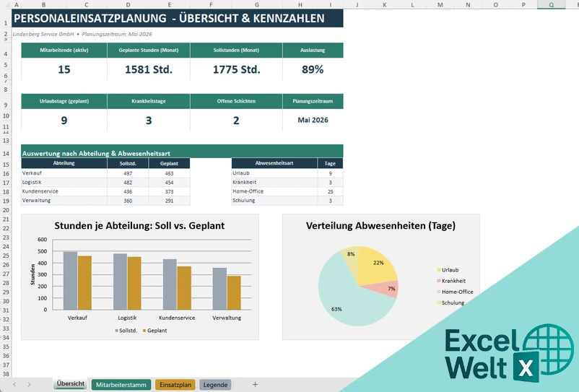Open the Einsatzplan sheet tab
The image size is (579, 392).
[x=175, y=385]
